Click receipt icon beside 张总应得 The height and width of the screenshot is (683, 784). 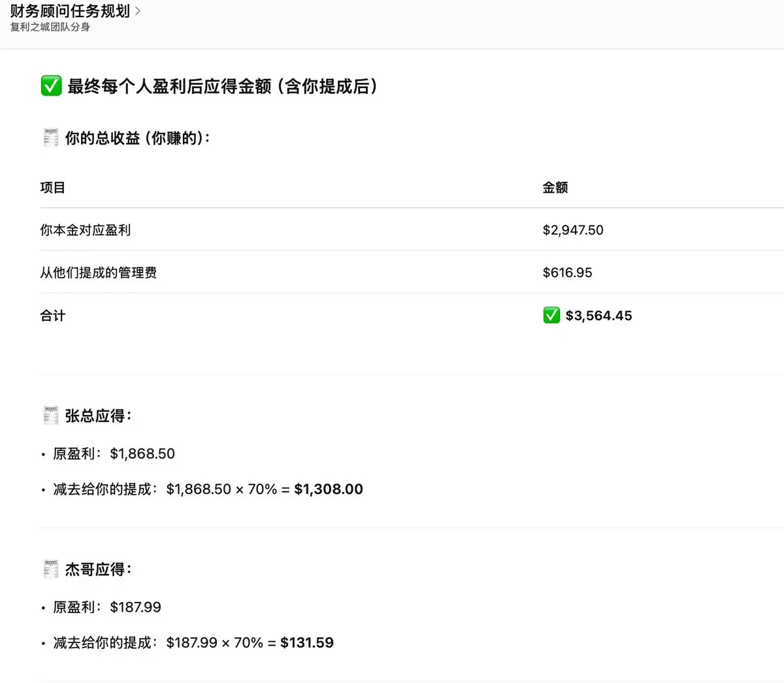pyautogui.click(x=51, y=416)
